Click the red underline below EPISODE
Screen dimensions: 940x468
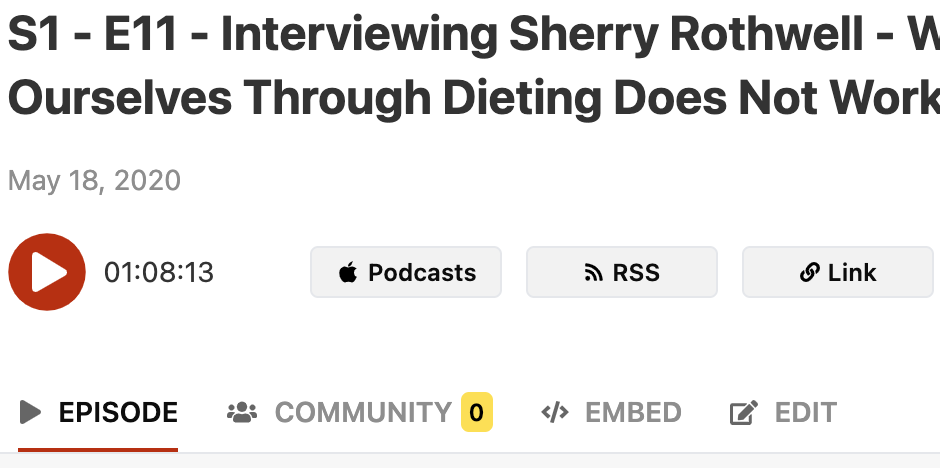pyautogui.click(x=98, y=449)
